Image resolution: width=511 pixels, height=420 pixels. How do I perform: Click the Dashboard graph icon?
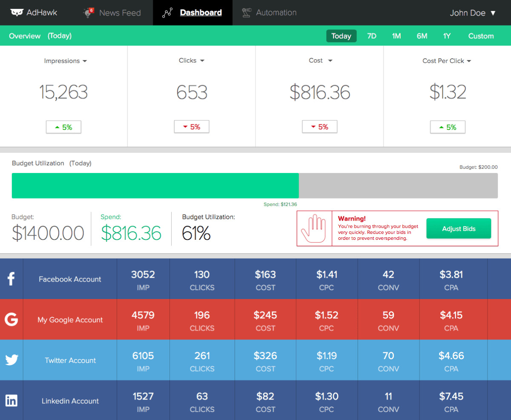click(167, 13)
